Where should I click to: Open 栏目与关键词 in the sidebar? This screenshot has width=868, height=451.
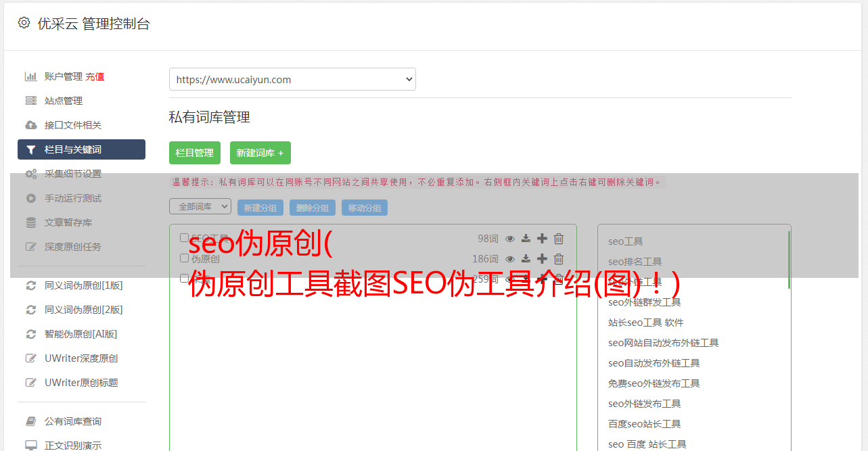click(x=81, y=149)
